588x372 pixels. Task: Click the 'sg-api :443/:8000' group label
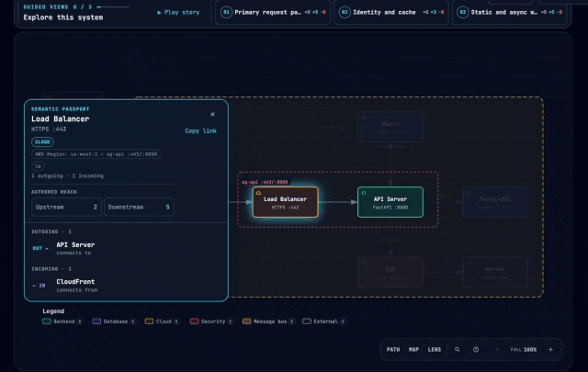pos(265,182)
